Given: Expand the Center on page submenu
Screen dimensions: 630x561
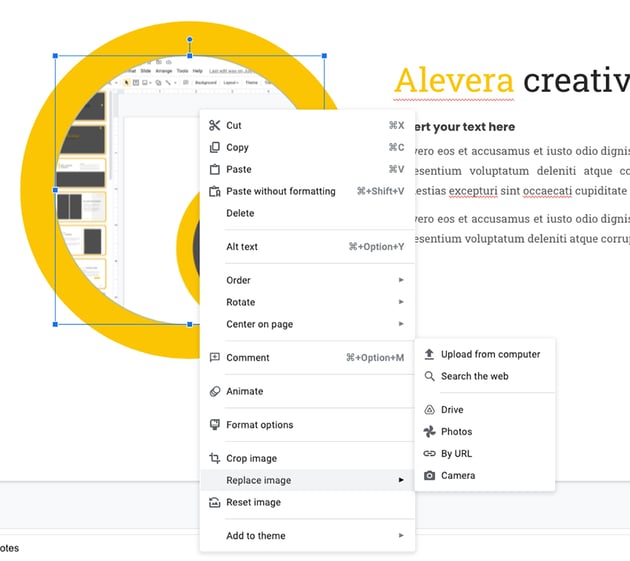Looking at the screenshot, I should [x=401, y=325].
